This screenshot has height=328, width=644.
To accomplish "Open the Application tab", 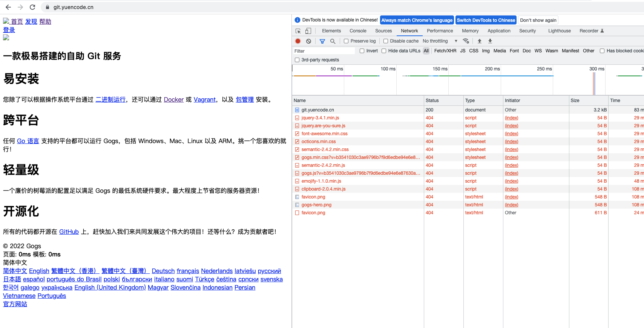I will (499, 31).
